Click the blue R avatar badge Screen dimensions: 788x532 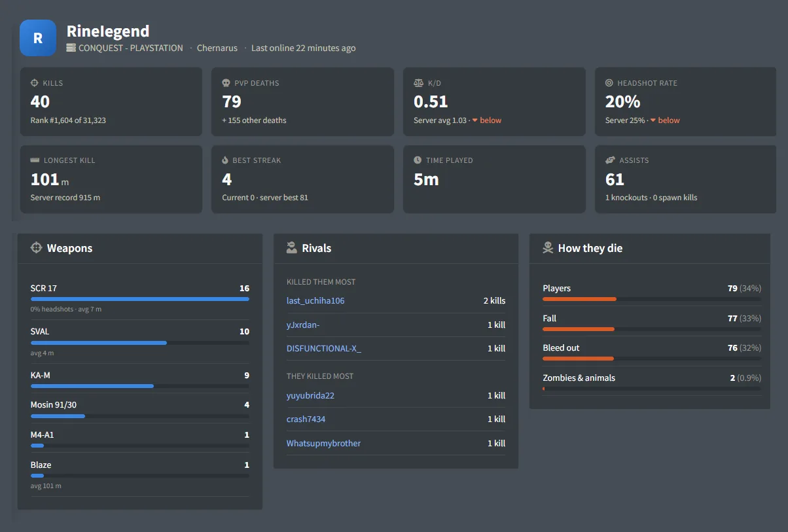pyautogui.click(x=38, y=38)
